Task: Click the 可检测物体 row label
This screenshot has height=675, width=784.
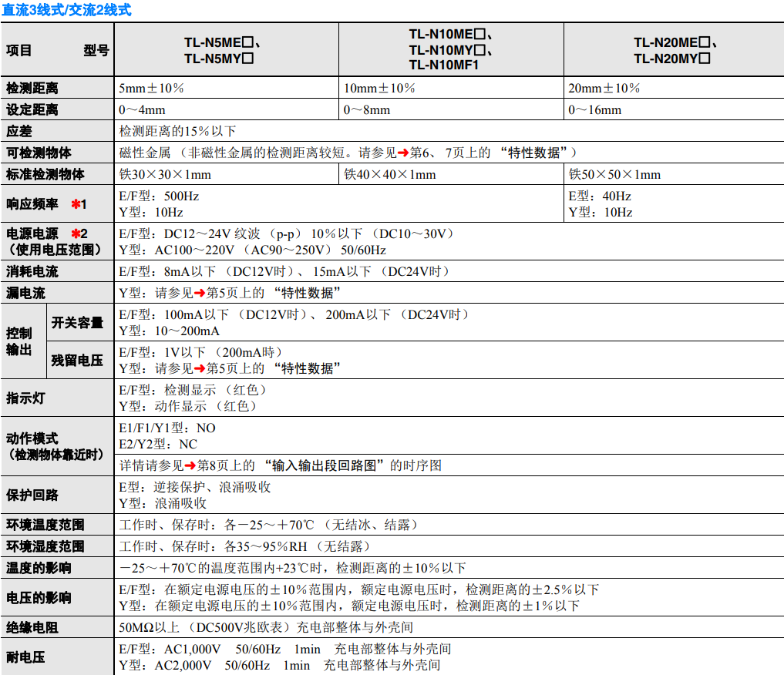Action: click(x=39, y=153)
